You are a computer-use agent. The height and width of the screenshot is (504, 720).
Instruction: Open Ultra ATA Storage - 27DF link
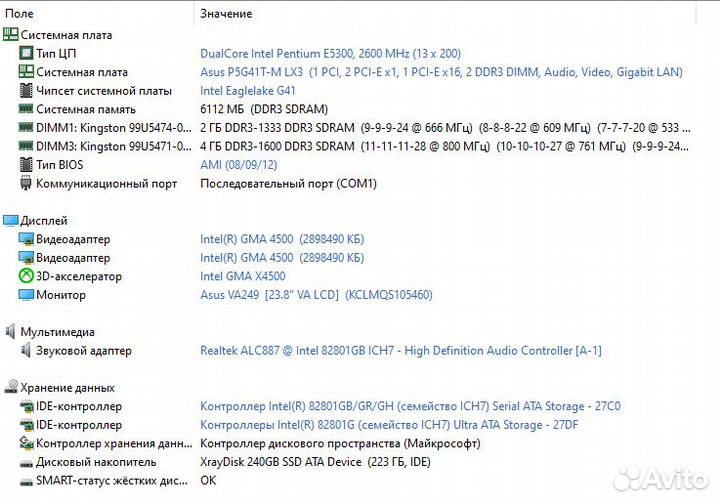point(389,425)
